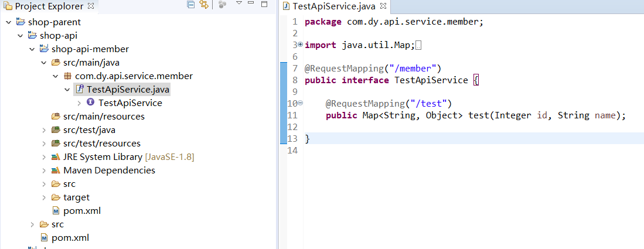644x249 pixels.
Task: Click the shop-parent project icon
Action: (21, 22)
